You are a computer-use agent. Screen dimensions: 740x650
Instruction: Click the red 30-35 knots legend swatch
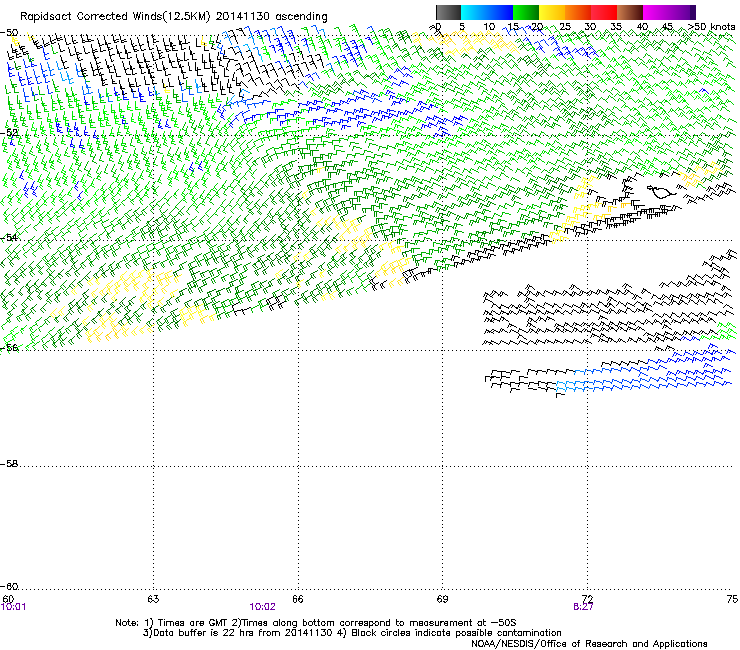(604, 12)
